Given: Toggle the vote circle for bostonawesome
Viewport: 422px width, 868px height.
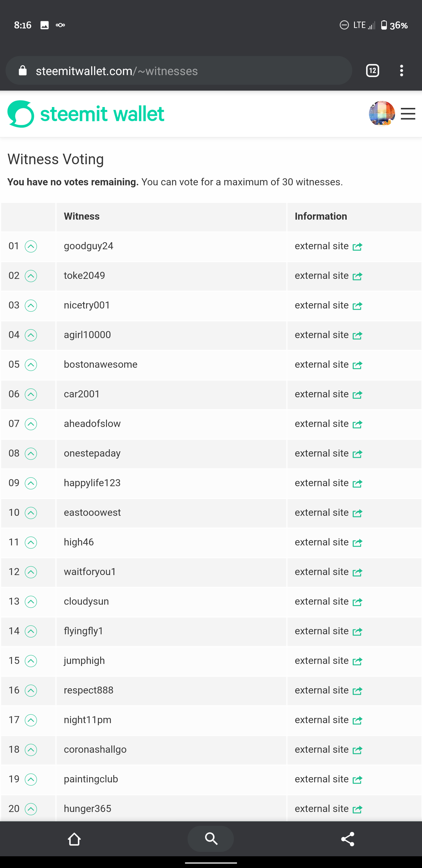Looking at the screenshot, I should [31, 365].
